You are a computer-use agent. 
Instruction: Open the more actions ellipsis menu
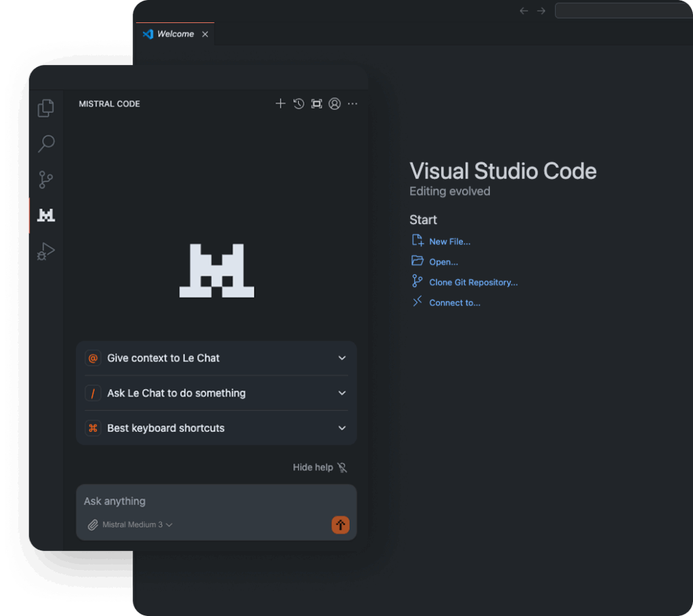(352, 104)
